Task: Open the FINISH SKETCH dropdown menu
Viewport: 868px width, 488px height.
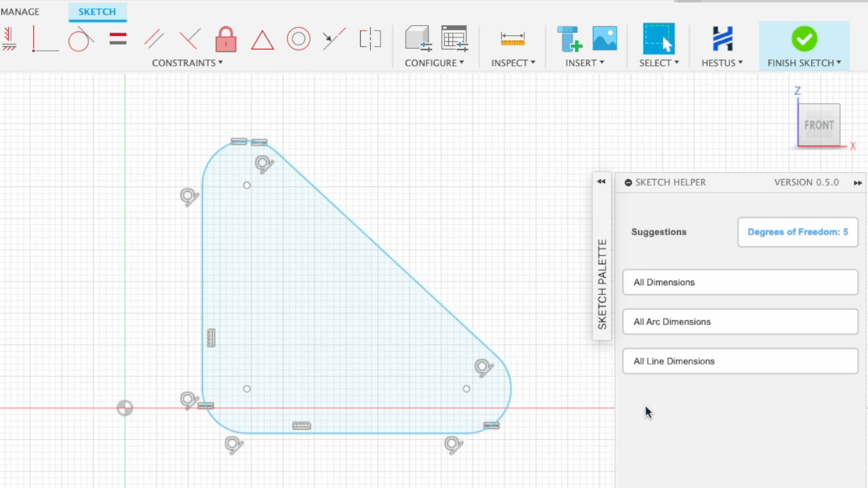Action: (x=804, y=63)
